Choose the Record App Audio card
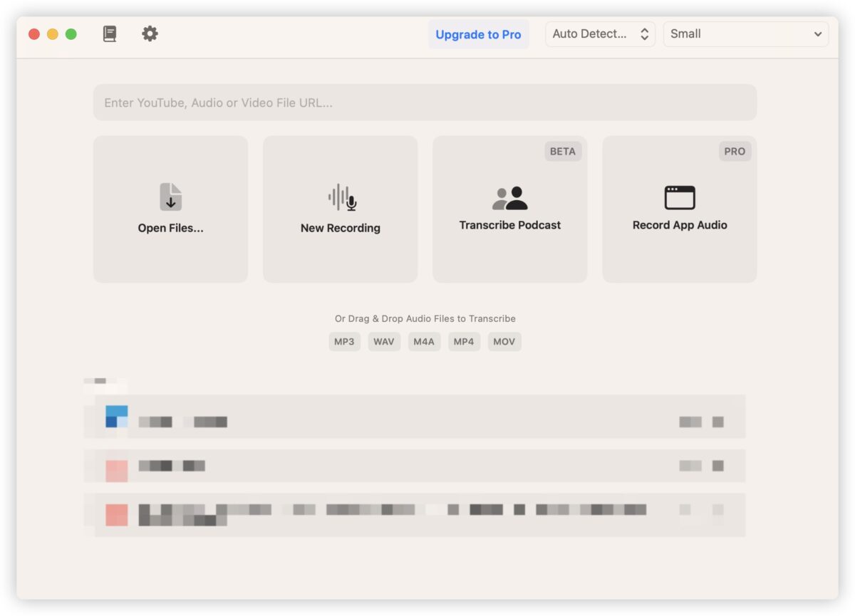This screenshot has width=855, height=616. point(679,209)
